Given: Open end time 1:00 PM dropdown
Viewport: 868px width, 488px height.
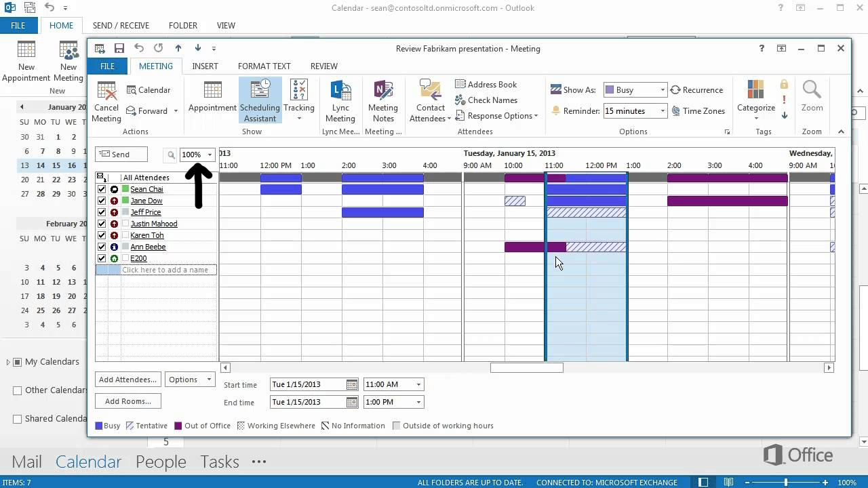Looking at the screenshot, I should point(418,402).
